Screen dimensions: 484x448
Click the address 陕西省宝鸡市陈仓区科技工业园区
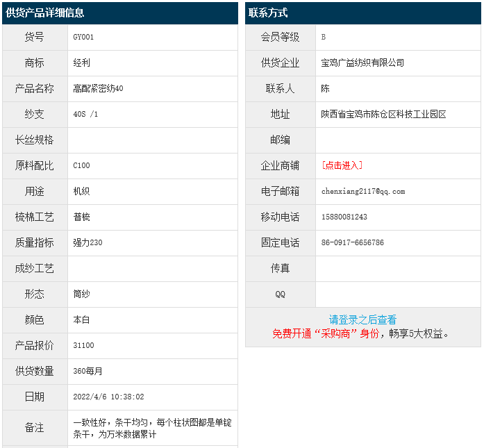pyautogui.click(x=383, y=114)
